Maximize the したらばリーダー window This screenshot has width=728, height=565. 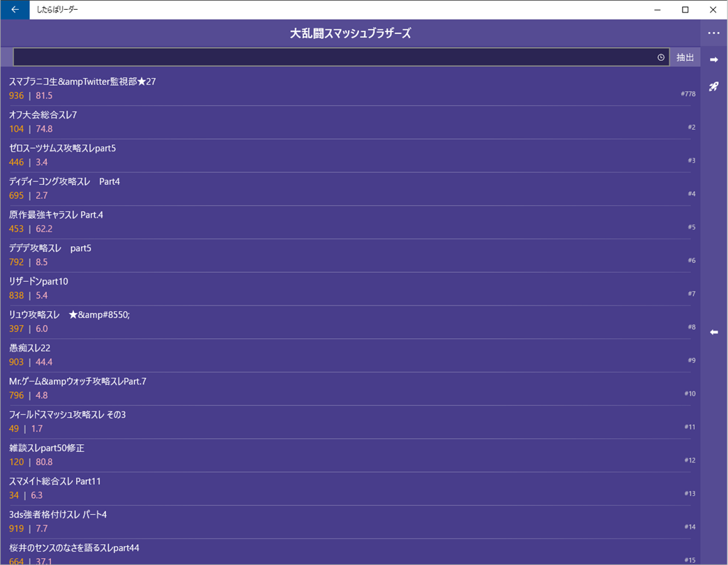tap(685, 10)
